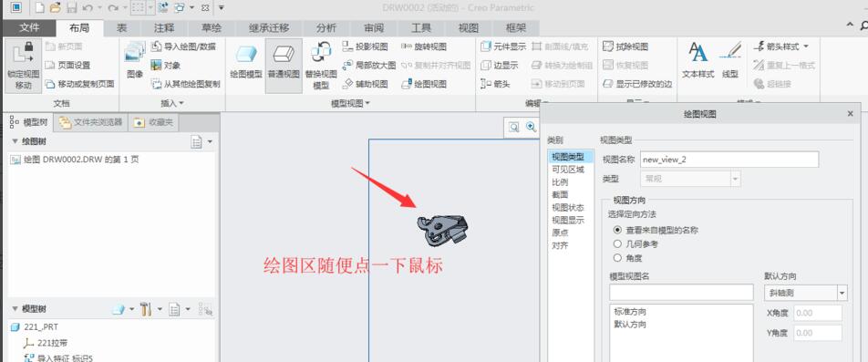This screenshot has height=362, width=868.
Task: Open 页面设置 page setup
Action: coord(67,66)
